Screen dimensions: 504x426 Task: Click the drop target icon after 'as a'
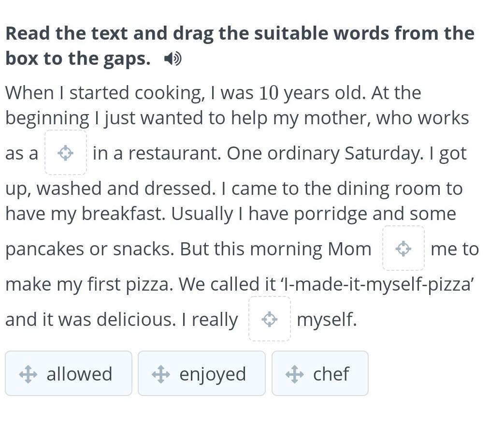[x=66, y=153]
